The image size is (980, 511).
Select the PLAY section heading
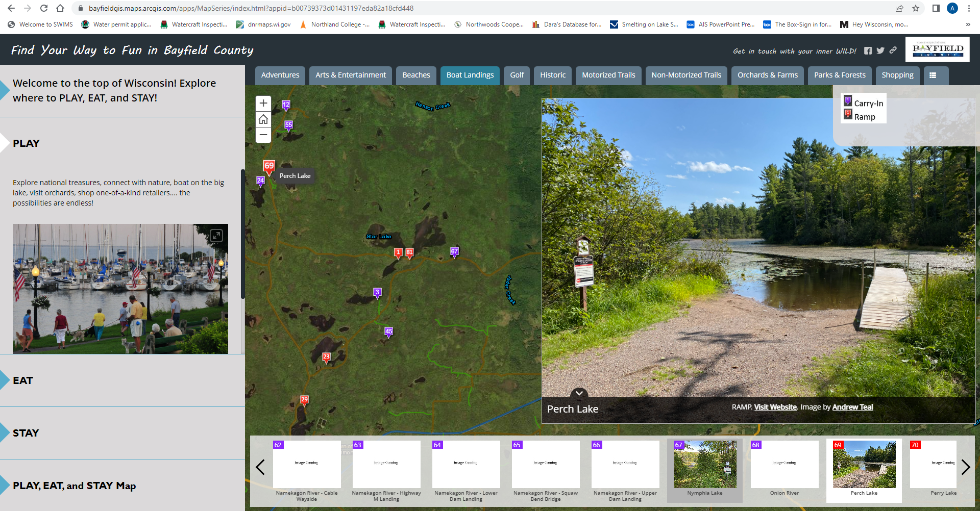pos(26,143)
